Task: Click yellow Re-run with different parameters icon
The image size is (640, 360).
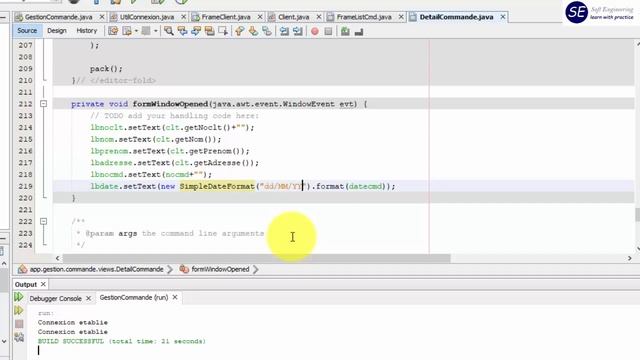Action: click(19, 311)
